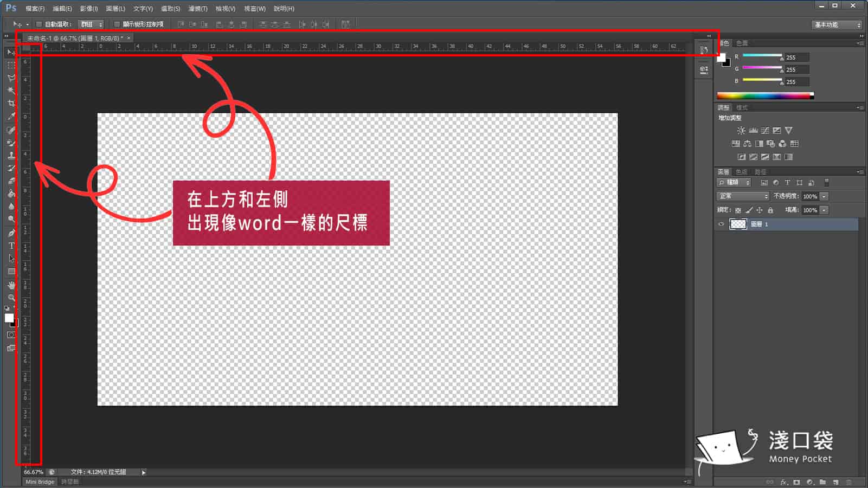Select the Type tool
The width and height of the screenshot is (868, 488).
tap(11, 246)
